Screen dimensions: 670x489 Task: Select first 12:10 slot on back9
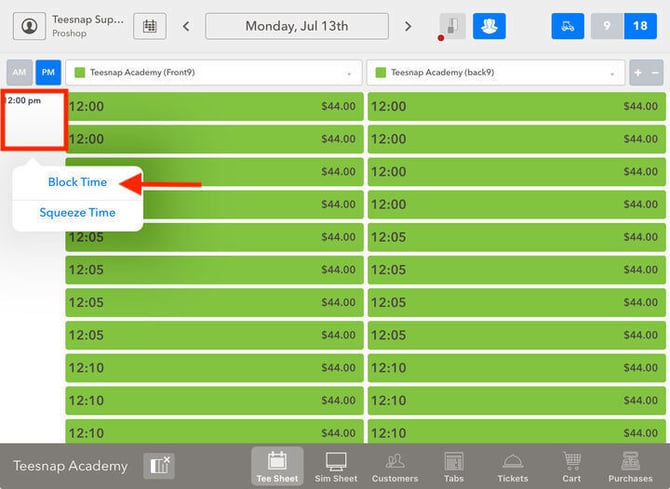click(517, 368)
